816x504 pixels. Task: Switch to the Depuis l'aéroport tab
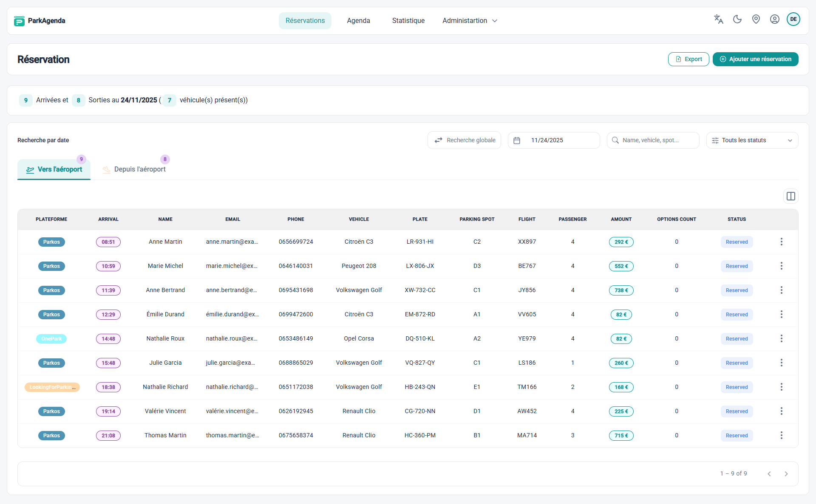(x=140, y=169)
